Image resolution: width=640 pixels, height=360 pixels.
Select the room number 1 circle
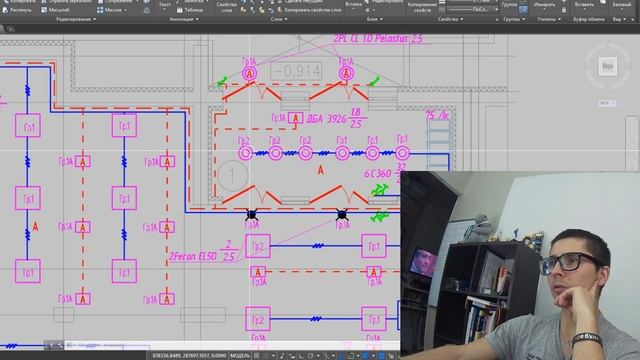(x=232, y=176)
